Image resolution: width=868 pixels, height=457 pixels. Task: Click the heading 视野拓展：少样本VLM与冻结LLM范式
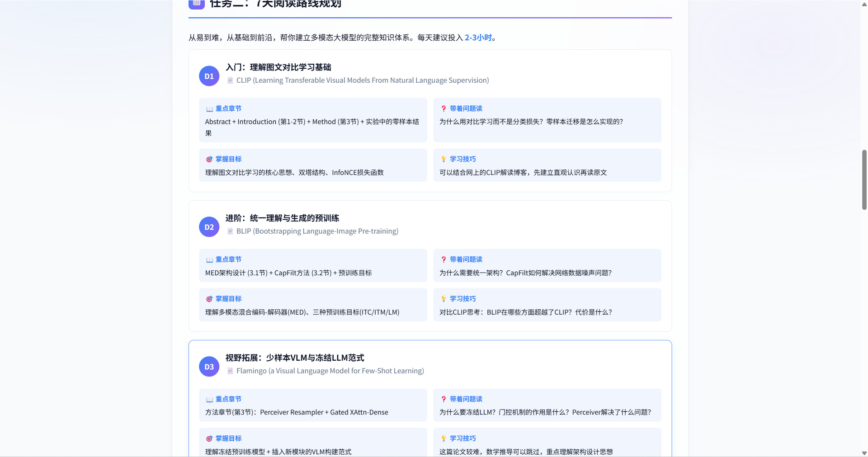(x=295, y=358)
